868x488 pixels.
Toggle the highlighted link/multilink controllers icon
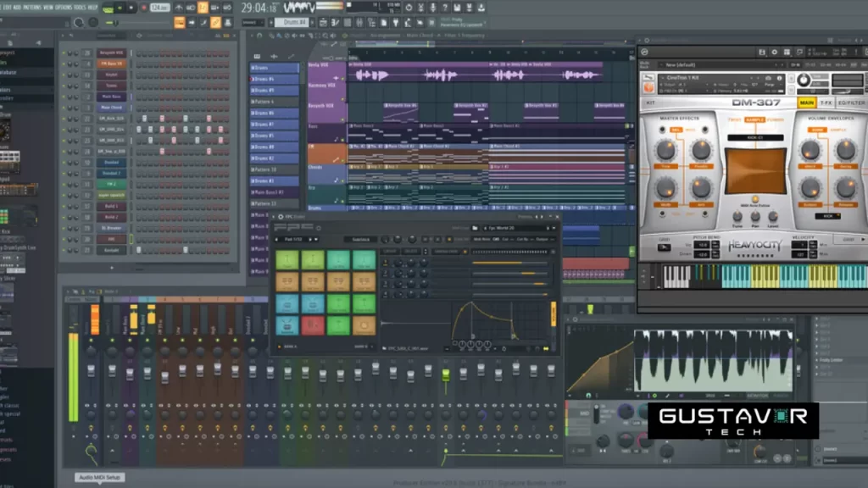point(215,22)
